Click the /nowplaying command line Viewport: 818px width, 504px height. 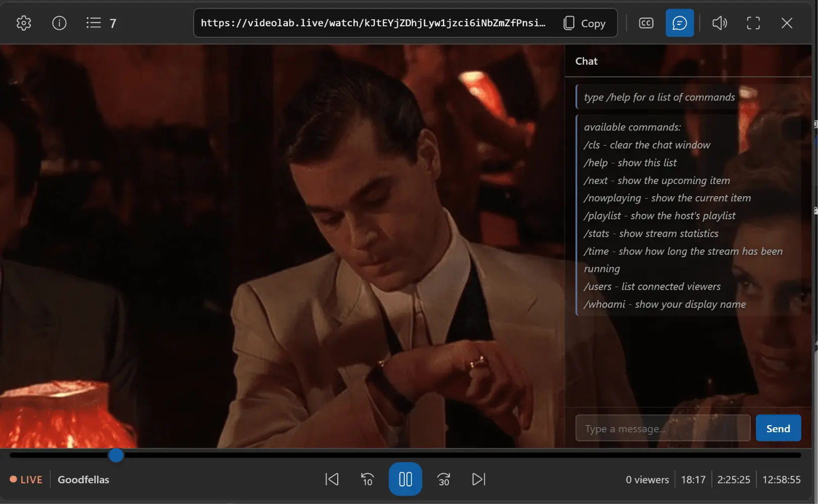tap(667, 198)
